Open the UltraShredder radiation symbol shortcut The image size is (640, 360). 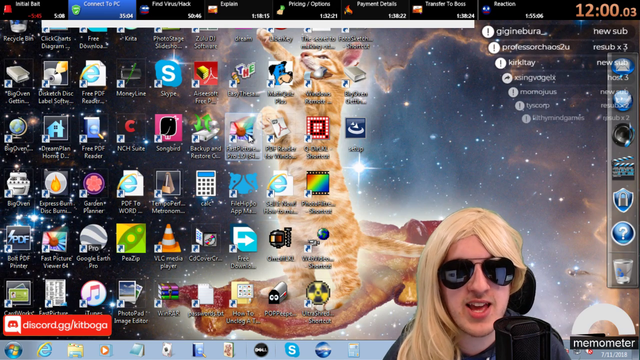tap(318, 302)
